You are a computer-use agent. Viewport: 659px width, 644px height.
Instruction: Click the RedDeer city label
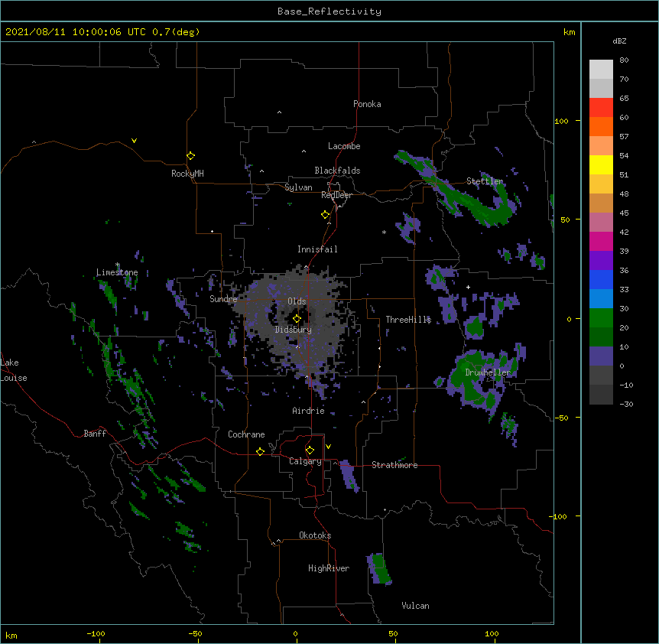(336, 195)
